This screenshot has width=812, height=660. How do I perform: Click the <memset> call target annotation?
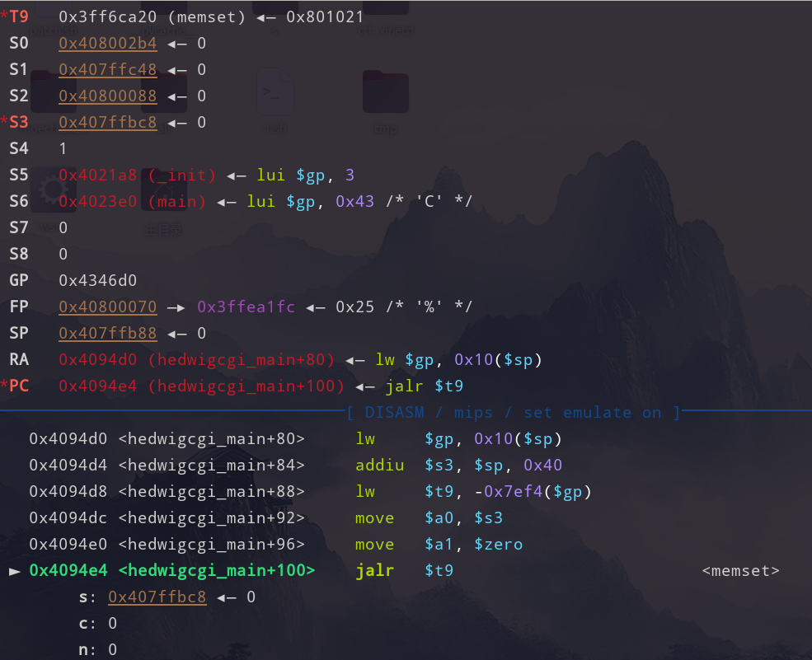pyautogui.click(x=740, y=570)
